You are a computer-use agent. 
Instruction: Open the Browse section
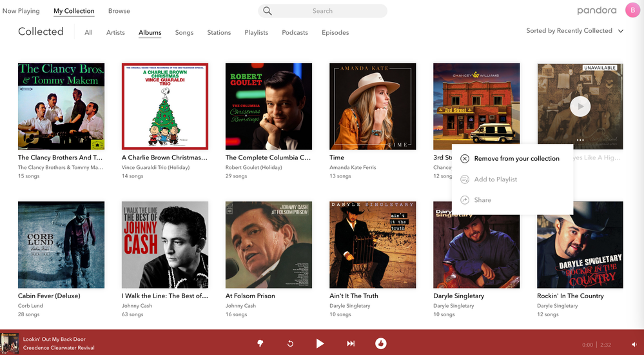[119, 11]
